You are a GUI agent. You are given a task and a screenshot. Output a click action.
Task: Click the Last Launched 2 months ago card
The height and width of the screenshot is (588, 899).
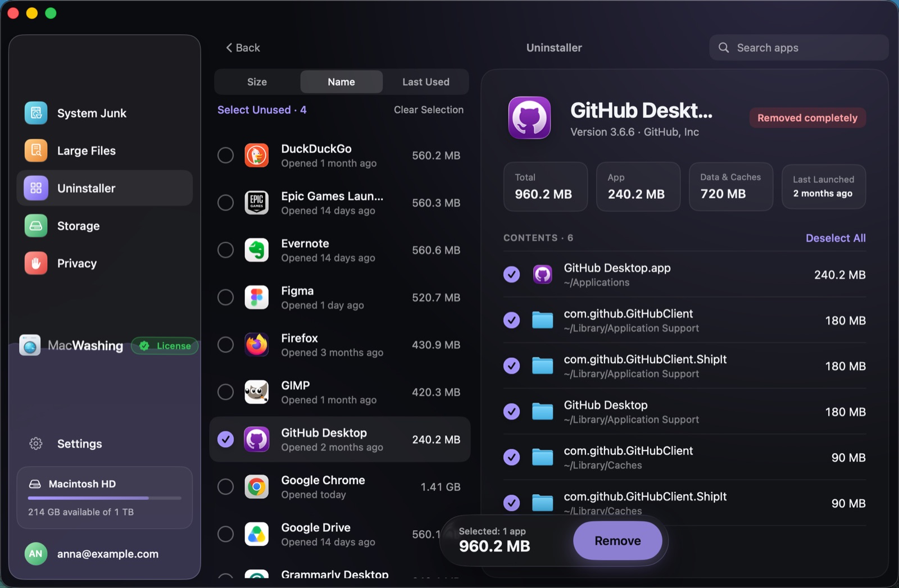(x=824, y=186)
